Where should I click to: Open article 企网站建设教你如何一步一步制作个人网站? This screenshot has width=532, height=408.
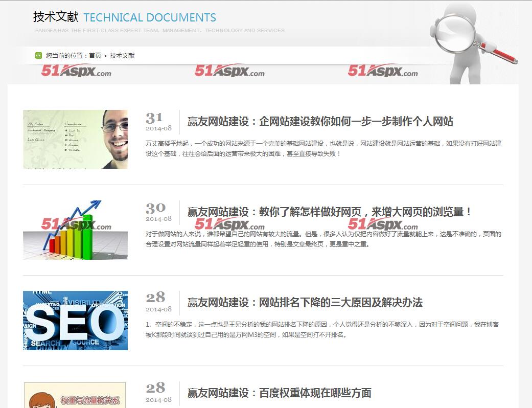[320, 121]
